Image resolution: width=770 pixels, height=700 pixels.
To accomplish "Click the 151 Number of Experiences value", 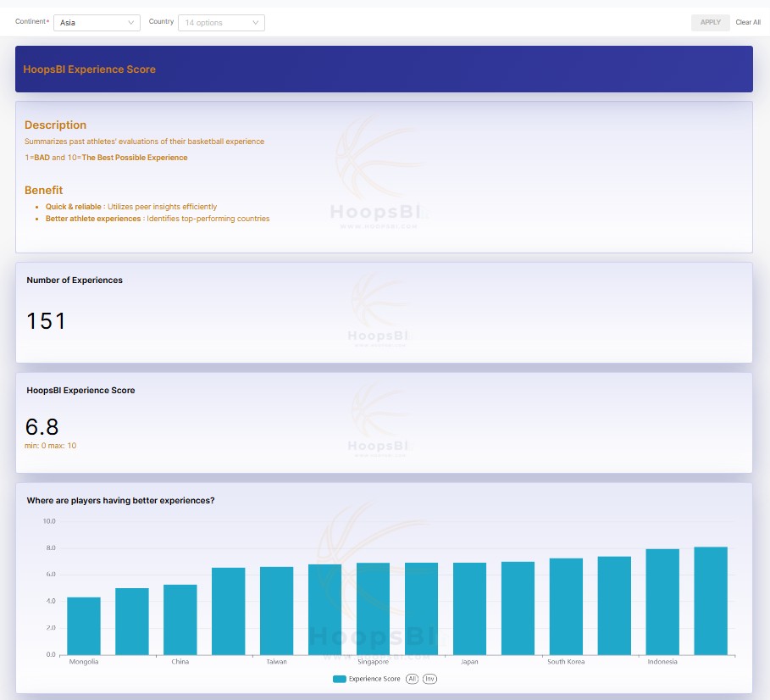I will click(x=46, y=321).
